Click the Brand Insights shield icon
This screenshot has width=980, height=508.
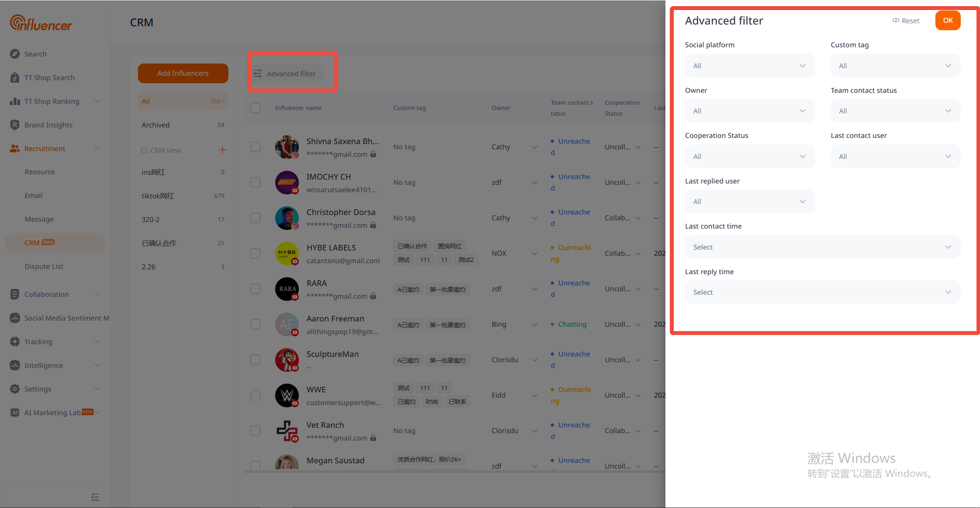pos(15,125)
